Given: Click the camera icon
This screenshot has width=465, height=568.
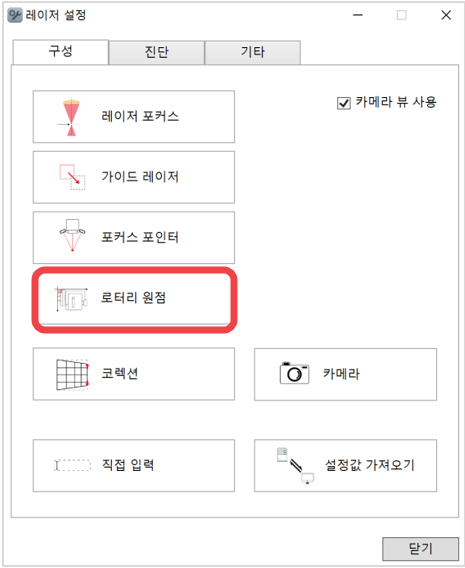Looking at the screenshot, I should (294, 373).
